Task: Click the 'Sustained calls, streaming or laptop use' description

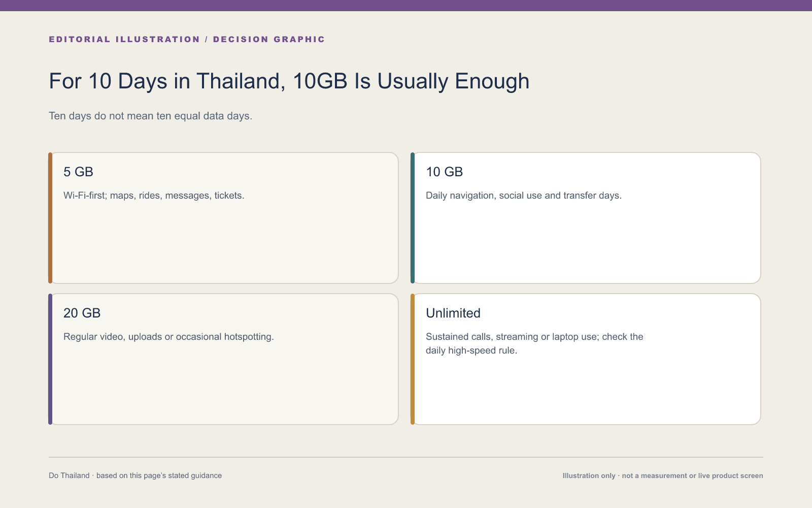Action: point(534,343)
